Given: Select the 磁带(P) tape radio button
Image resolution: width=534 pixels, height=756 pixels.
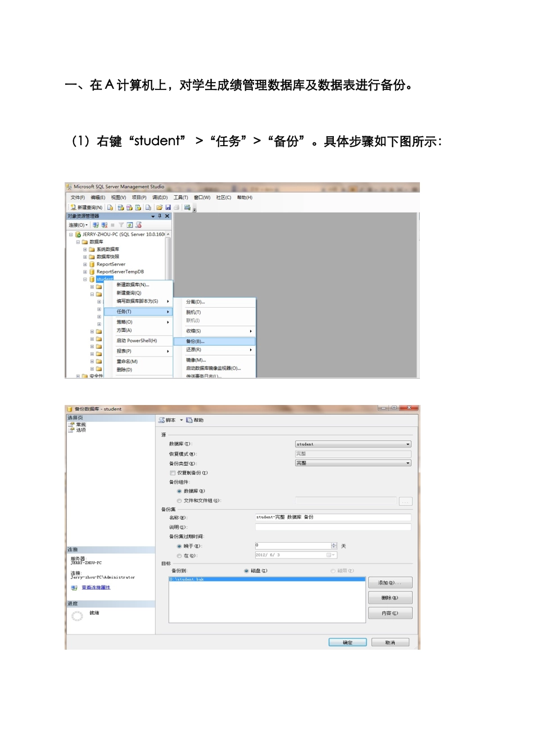Looking at the screenshot, I should [333, 571].
